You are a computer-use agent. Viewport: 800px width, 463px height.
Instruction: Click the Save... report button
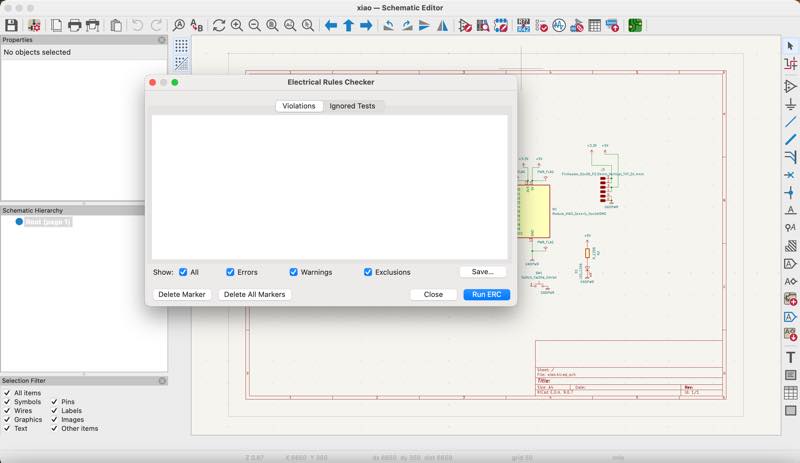[x=483, y=272]
